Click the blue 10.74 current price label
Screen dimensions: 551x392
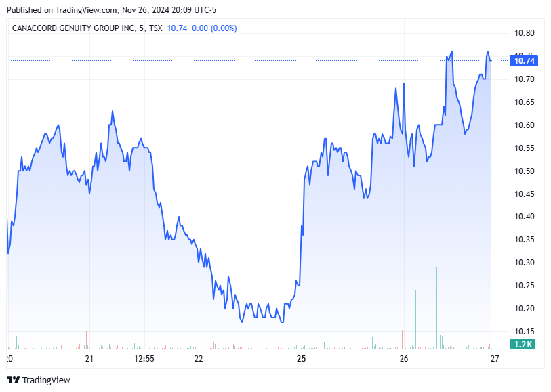[524, 61]
